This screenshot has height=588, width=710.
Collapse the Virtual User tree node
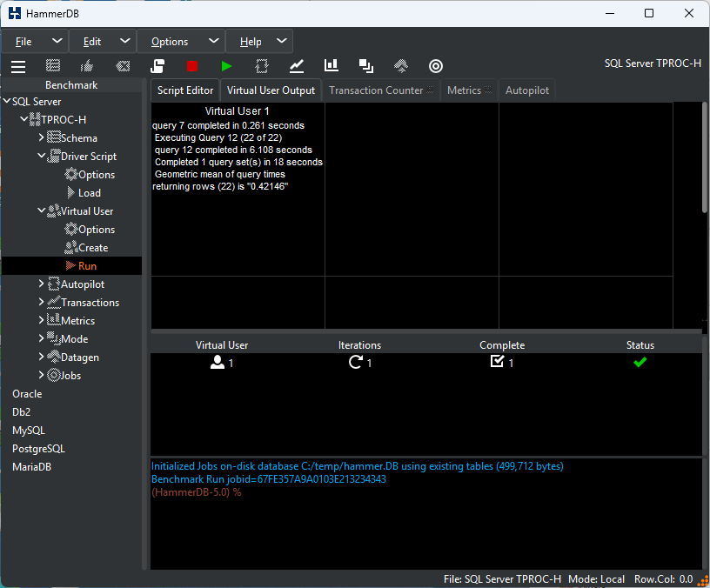click(41, 210)
